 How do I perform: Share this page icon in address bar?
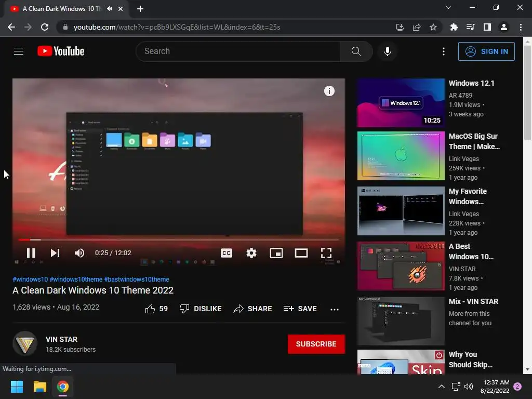point(416,27)
